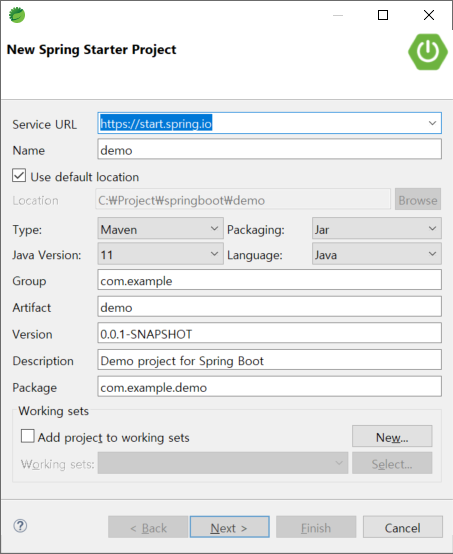Click the Finish button

click(316, 527)
